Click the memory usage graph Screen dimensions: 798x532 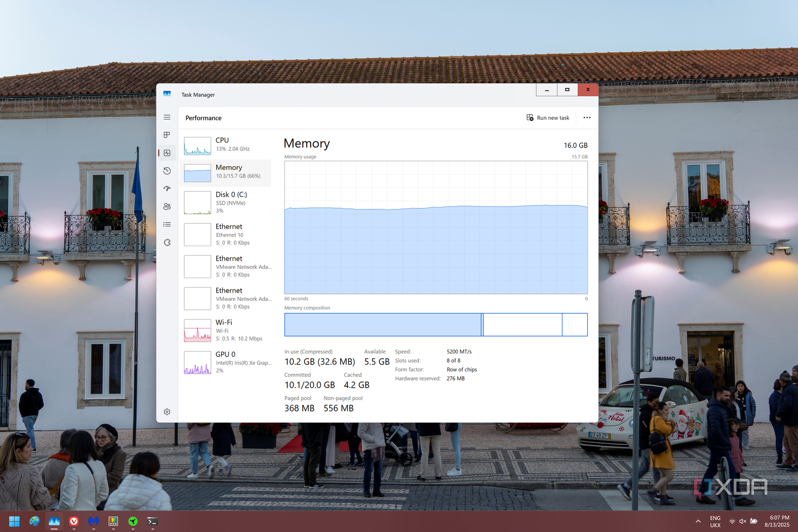click(x=435, y=227)
